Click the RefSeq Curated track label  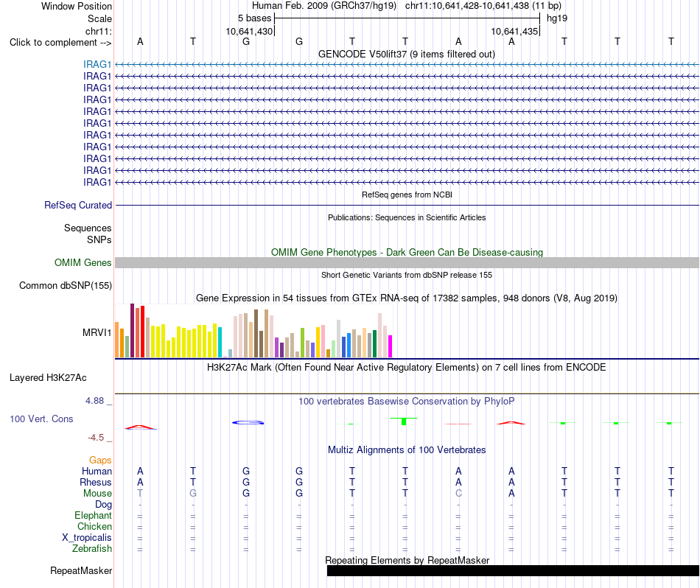pyautogui.click(x=77, y=205)
